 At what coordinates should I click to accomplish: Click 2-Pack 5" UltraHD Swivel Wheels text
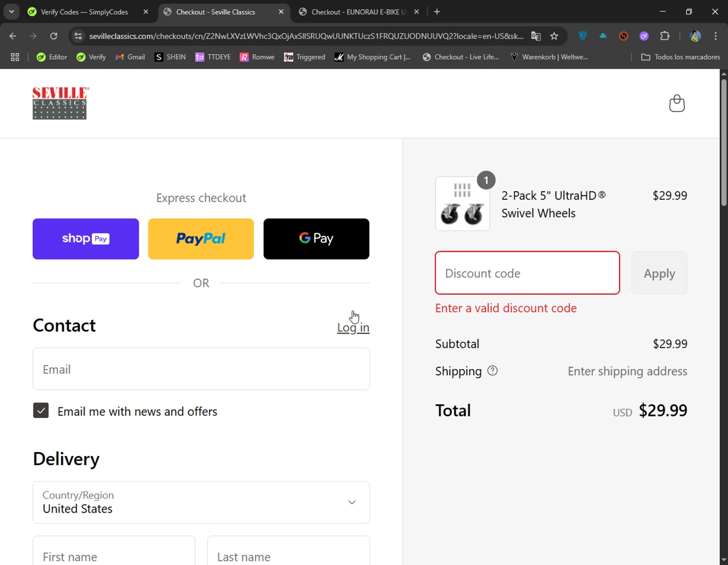tap(553, 204)
